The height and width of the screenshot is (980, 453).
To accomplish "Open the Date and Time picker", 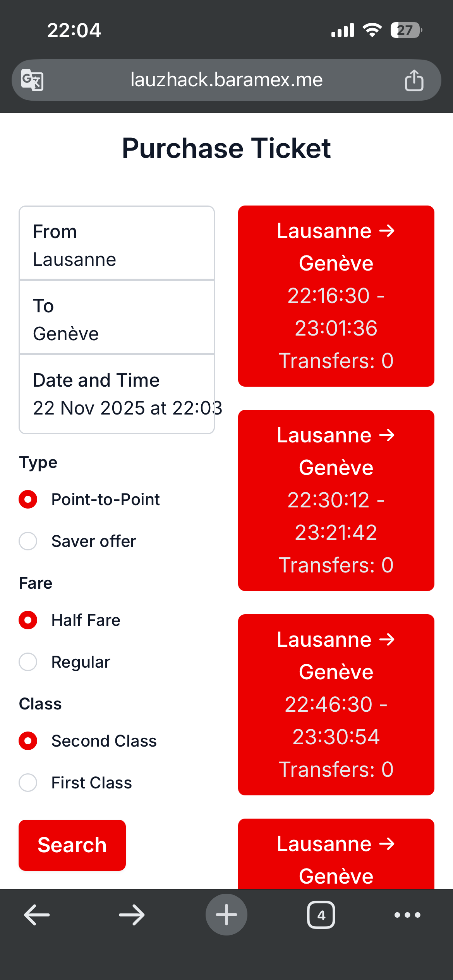I will pos(117,394).
